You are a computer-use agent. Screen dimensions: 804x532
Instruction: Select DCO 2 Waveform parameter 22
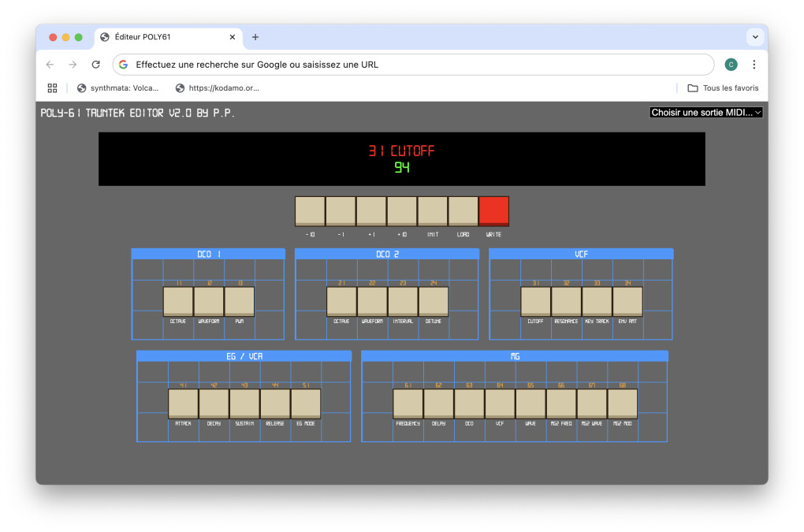[x=372, y=301]
